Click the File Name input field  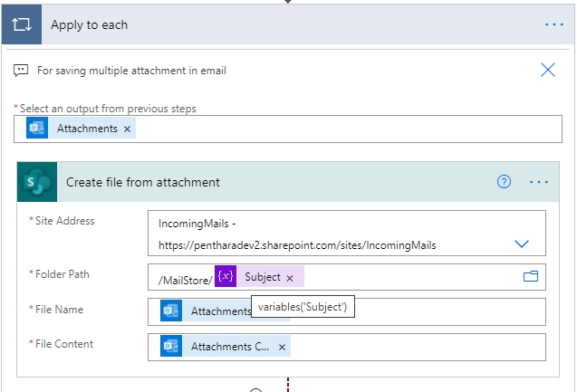(x=347, y=311)
